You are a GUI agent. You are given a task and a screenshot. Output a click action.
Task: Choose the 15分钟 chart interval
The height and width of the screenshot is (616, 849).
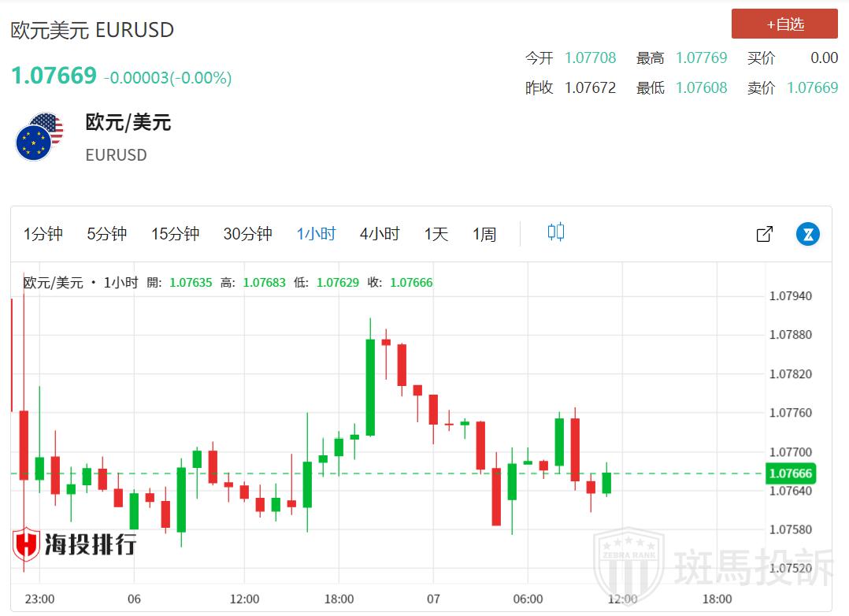pos(175,234)
